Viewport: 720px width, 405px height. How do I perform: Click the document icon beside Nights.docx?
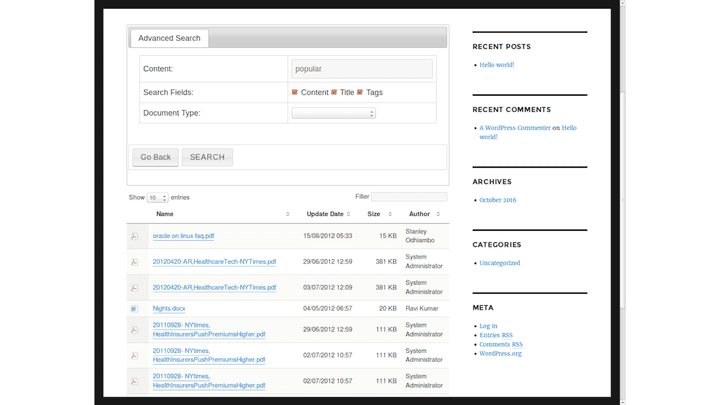pos(134,309)
